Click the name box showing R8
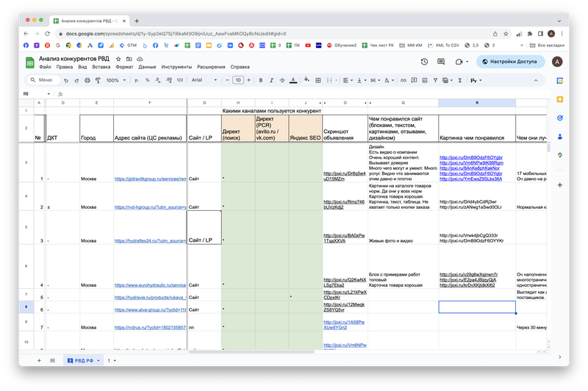588x391 pixels. click(36, 94)
